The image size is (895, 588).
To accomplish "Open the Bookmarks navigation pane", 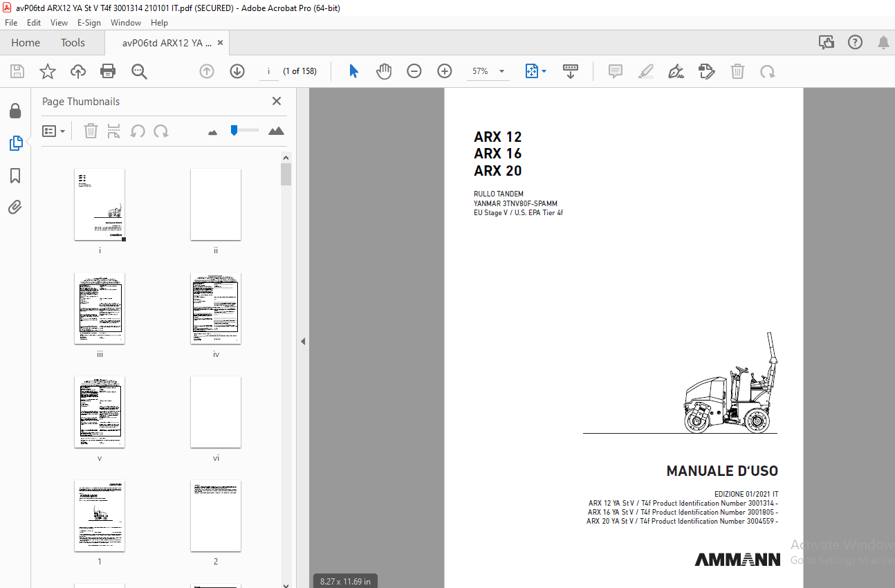I will (x=15, y=176).
